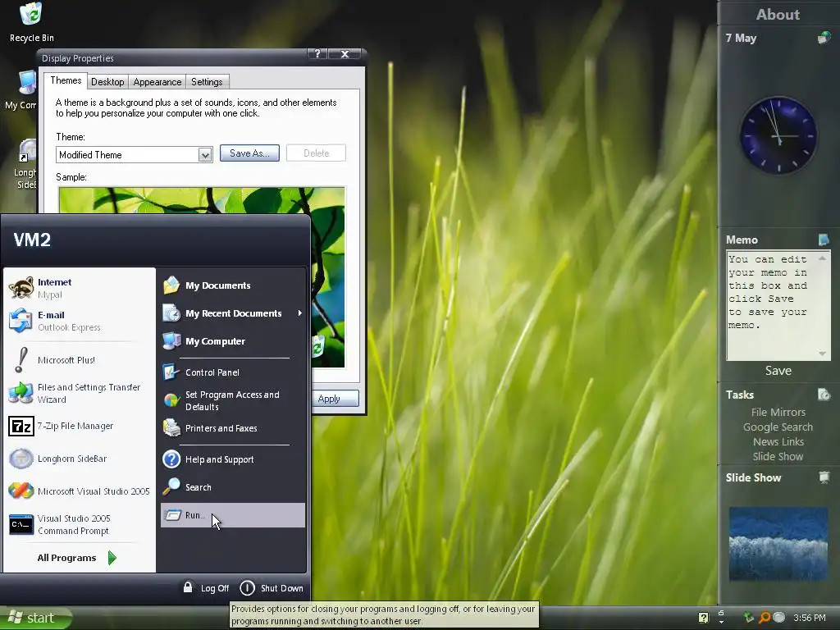
Task: Expand My Recent Documents submenu
Action: [300, 313]
